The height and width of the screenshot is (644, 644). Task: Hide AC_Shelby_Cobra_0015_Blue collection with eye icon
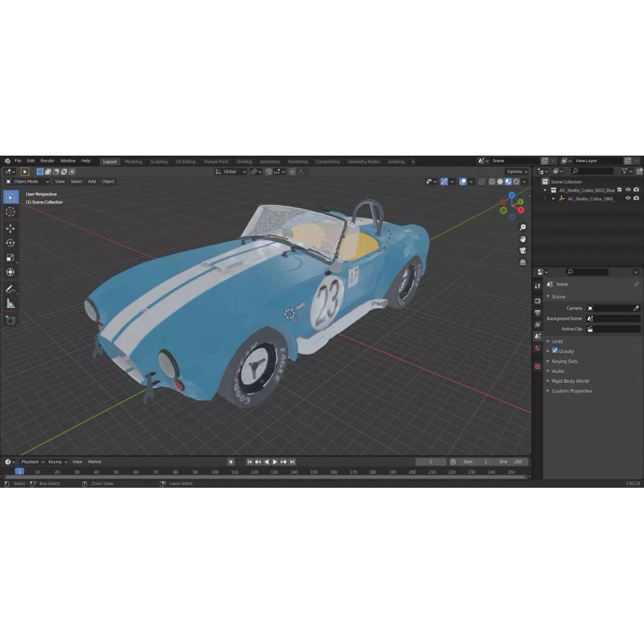(x=628, y=190)
